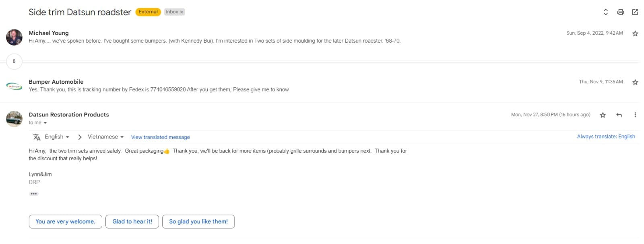Choose 'You are very welcome.' smart reply
Viewport: 644px width, 244px height.
click(65, 221)
